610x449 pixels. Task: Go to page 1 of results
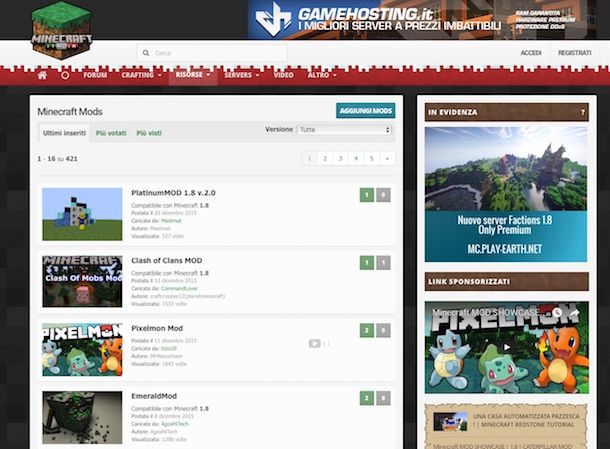(x=309, y=158)
